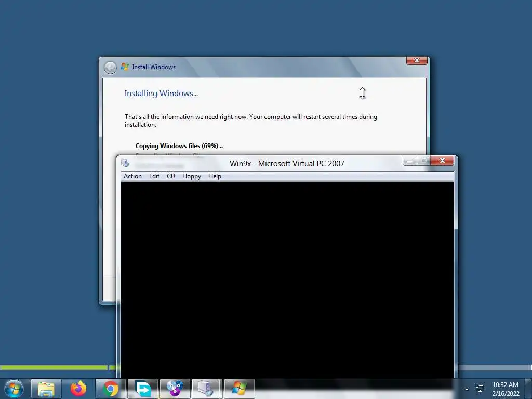Open the Edit menu in Virtual PC

click(154, 176)
